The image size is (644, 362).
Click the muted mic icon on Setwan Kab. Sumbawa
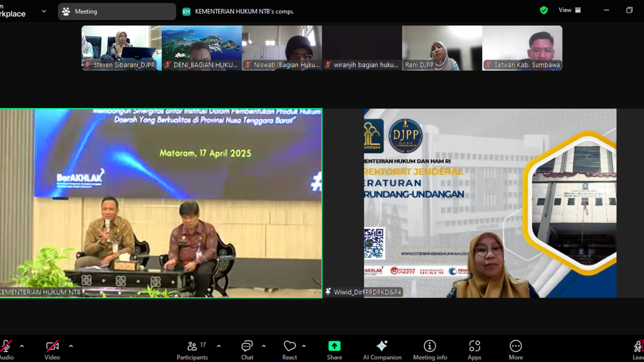pyautogui.click(x=488, y=65)
